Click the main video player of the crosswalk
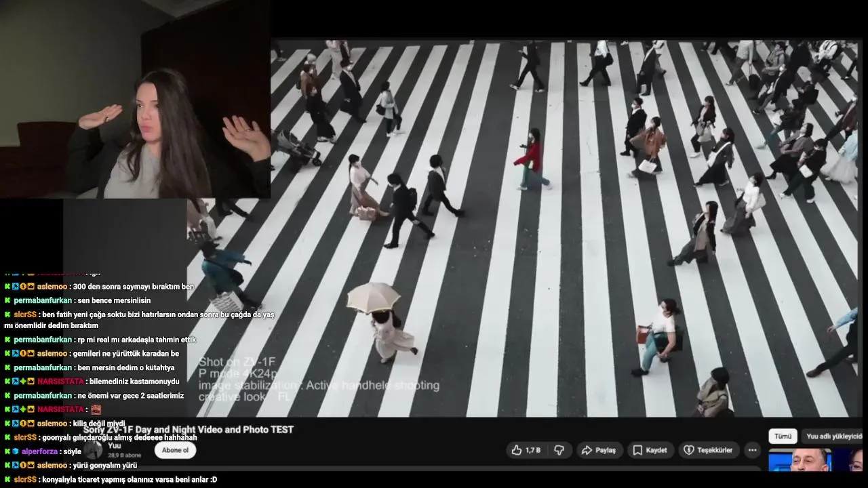Screen dimensions: 868x488 pyautogui.click(x=524, y=229)
